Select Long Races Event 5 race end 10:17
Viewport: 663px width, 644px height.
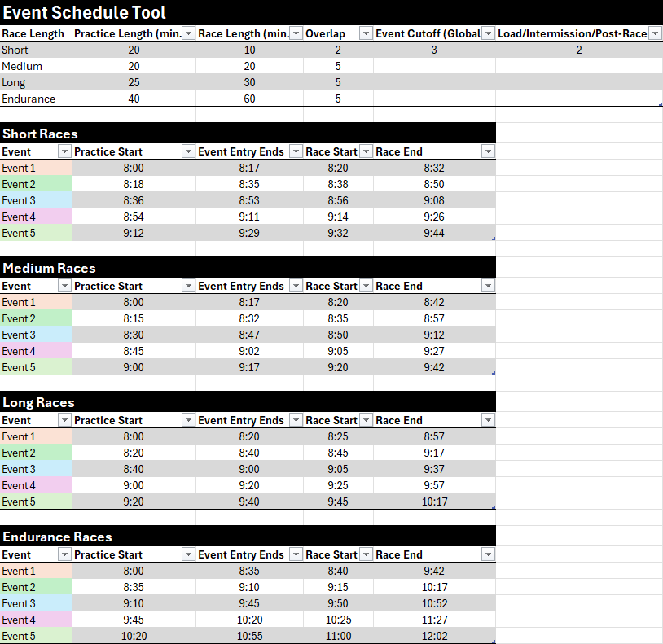(434, 502)
